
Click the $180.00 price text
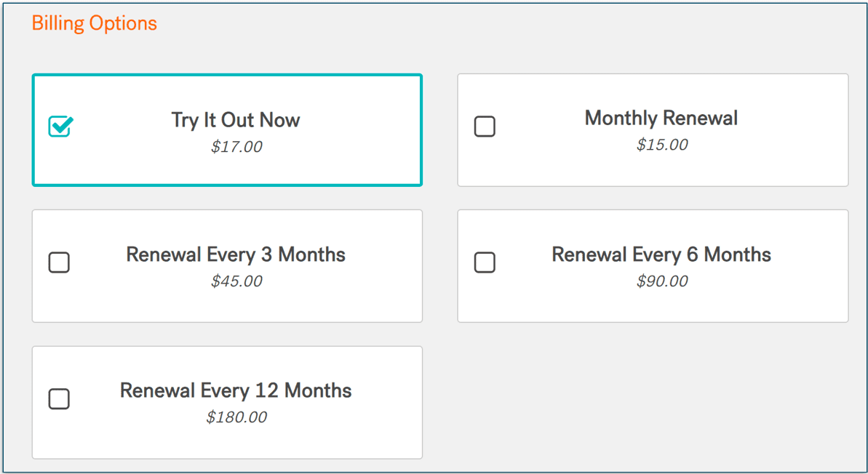pos(235,417)
